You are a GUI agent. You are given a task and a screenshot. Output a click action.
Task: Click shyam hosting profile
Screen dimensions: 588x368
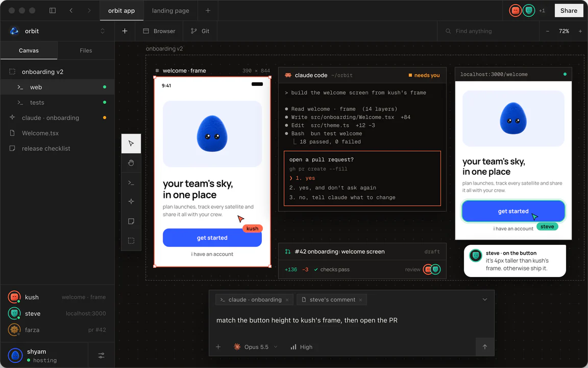pyautogui.click(x=44, y=355)
